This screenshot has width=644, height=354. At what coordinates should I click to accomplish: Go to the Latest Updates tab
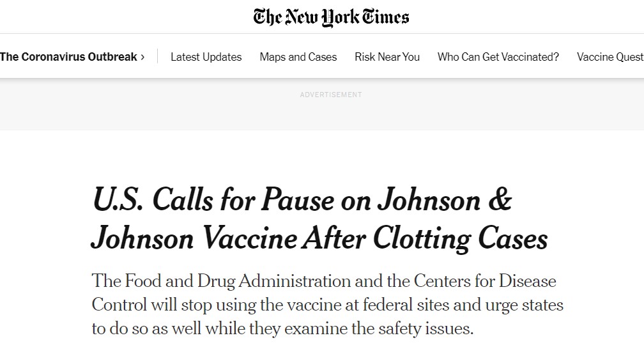[206, 57]
